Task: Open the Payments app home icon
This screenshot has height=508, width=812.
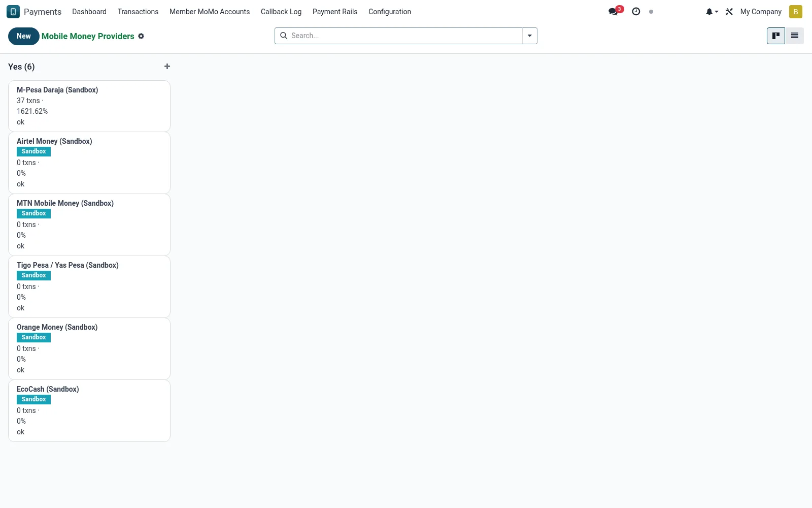Action: coord(13,12)
